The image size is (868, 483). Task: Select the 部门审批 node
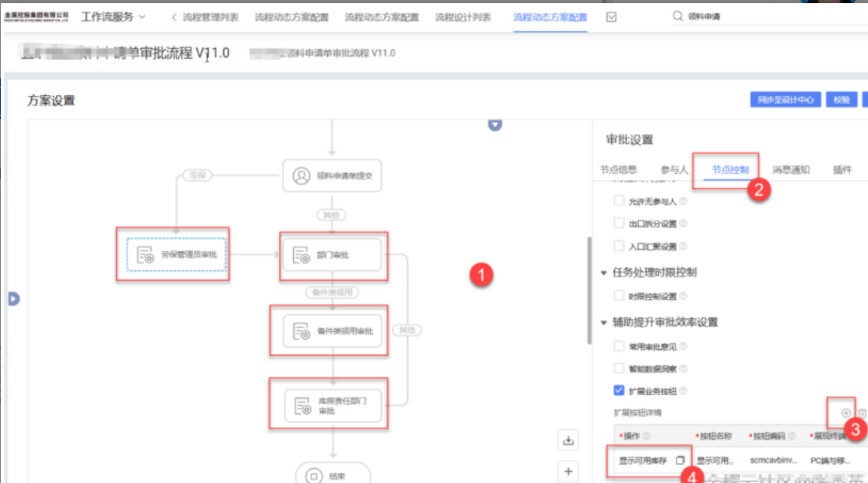[x=332, y=255]
